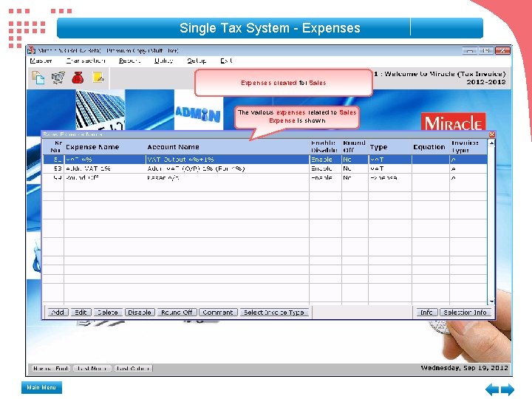This screenshot has width=532, height=399.
Task: Select the Round Off expense row
Action: [265, 178]
